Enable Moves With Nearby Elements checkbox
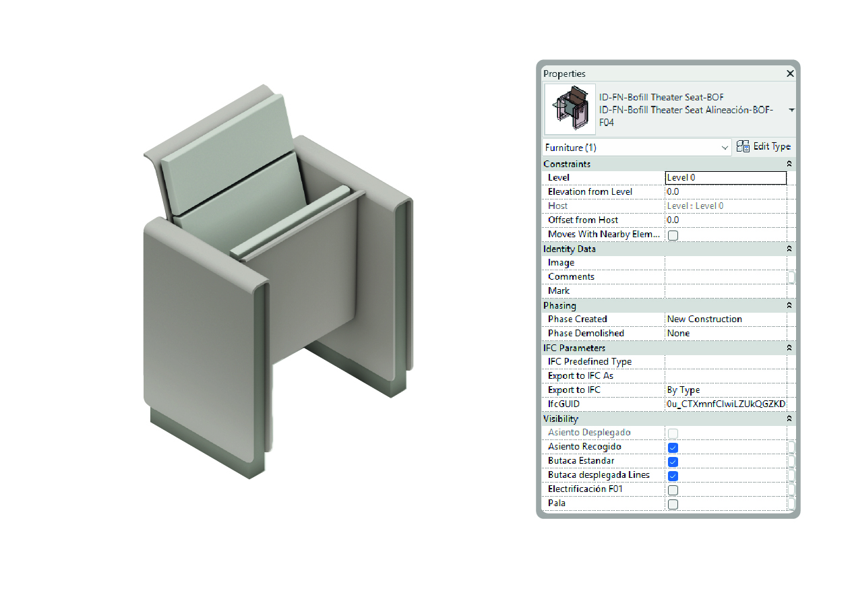852x616 pixels. coord(673,235)
